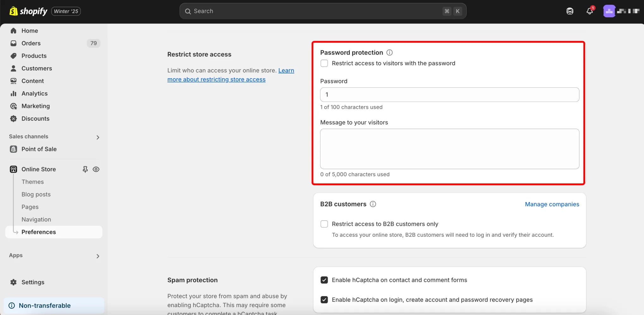Screen dimensions: 644x315
Task: Click the Non-transferable banner
Action: pyautogui.click(x=54, y=306)
